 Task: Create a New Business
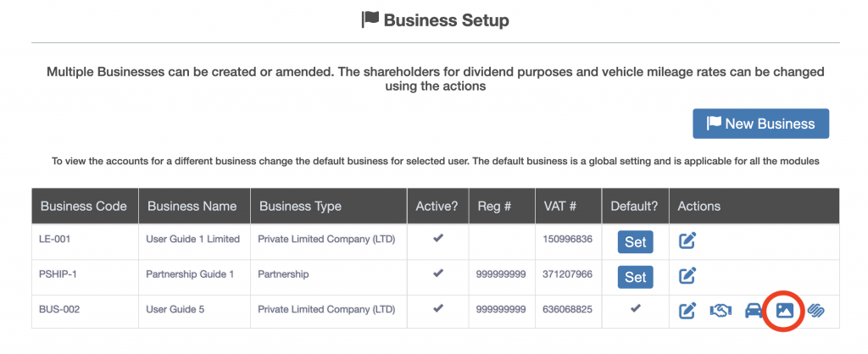(x=760, y=124)
